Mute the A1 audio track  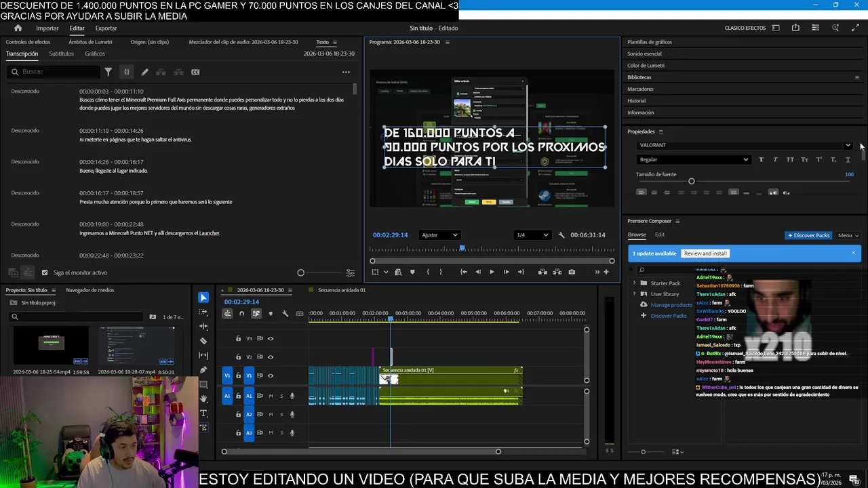[x=271, y=396]
